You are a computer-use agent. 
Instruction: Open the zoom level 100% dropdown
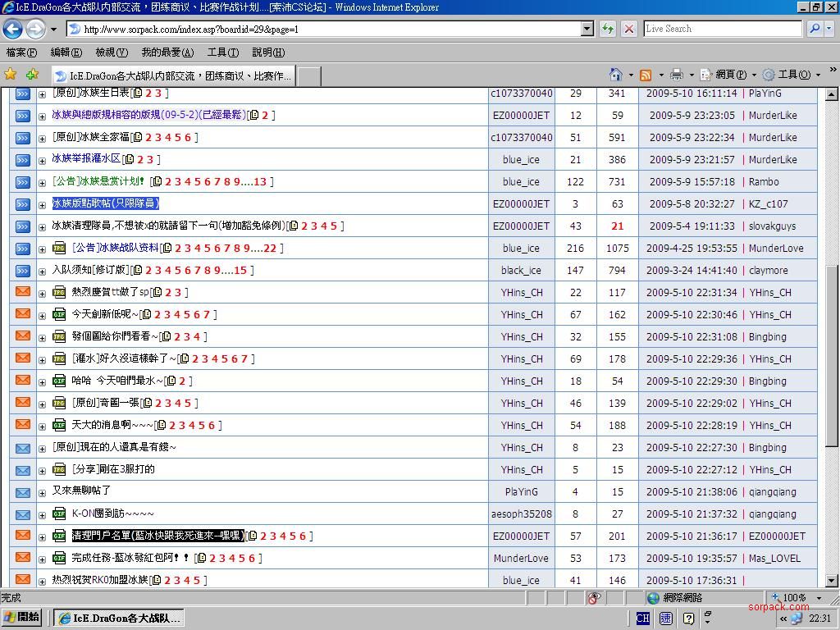817,598
